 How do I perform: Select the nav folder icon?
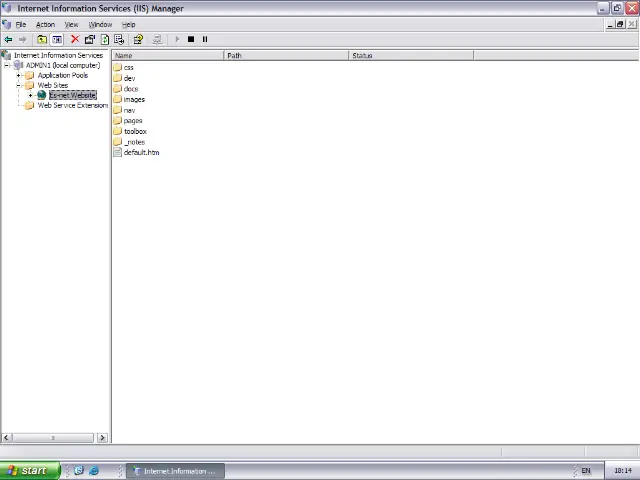118,109
